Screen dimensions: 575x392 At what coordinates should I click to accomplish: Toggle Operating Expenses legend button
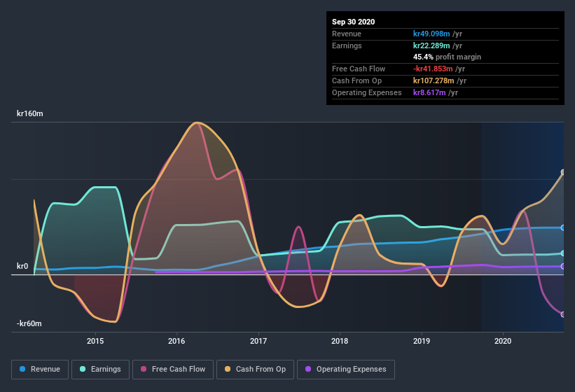[x=346, y=370]
